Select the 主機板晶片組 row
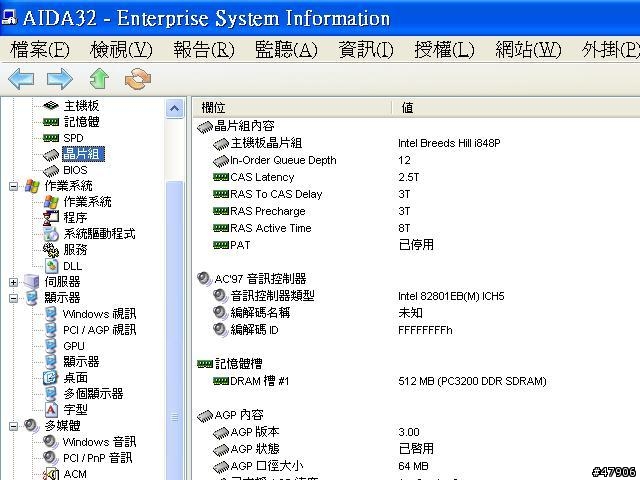640x480 pixels. [x=416, y=143]
